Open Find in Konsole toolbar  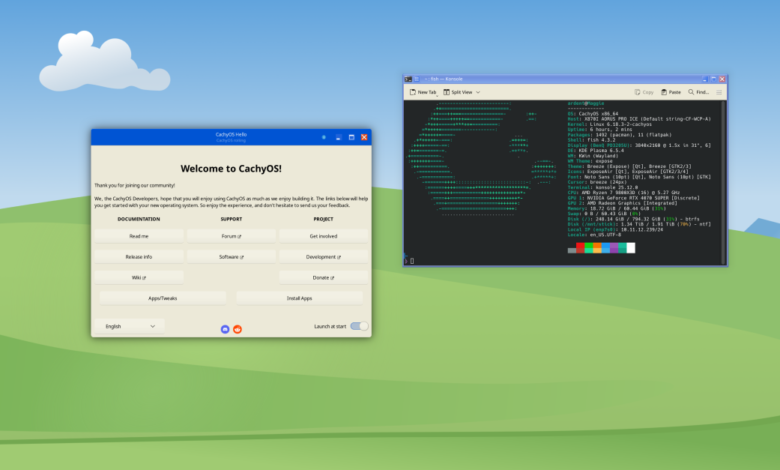pos(698,92)
